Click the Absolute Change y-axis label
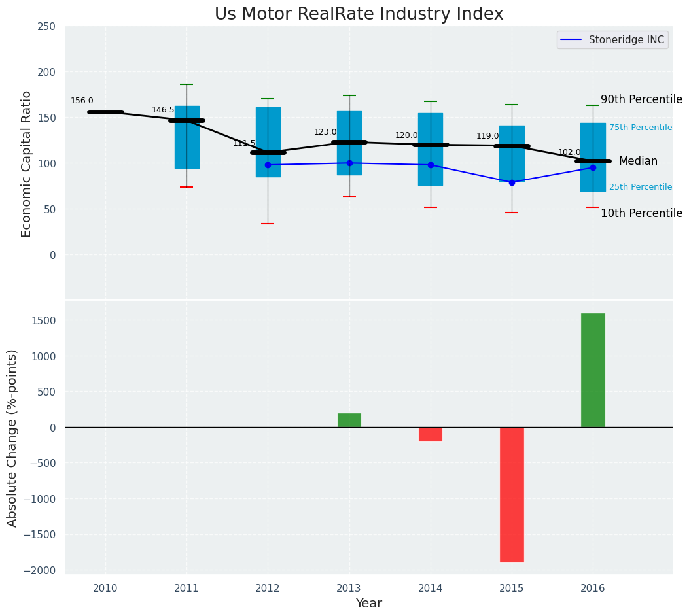Viewport: 689px width, 616px height. (x=12, y=437)
